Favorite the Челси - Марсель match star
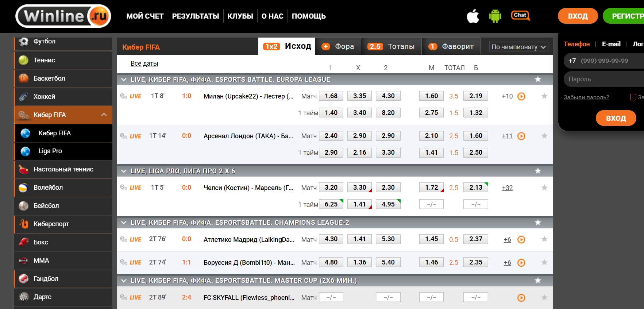This screenshot has height=309, width=644. click(x=544, y=188)
